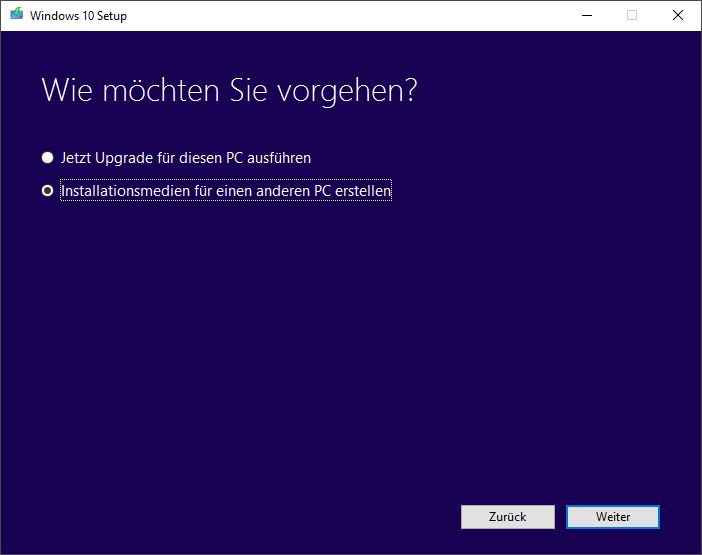
Task: Click the X icon in the title bar
Action: coord(678,15)
